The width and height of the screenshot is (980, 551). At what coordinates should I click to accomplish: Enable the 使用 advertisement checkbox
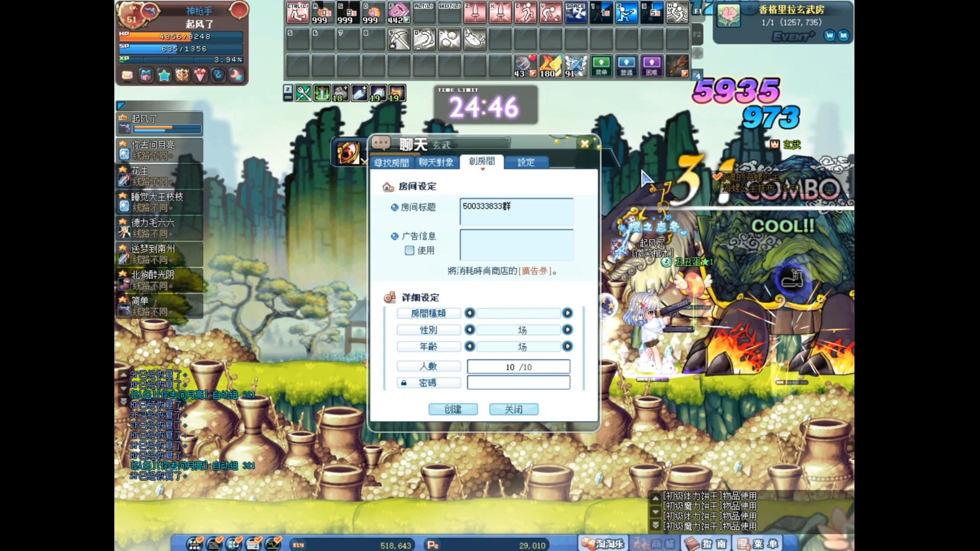pyautogui.click(x=409, y=251)
